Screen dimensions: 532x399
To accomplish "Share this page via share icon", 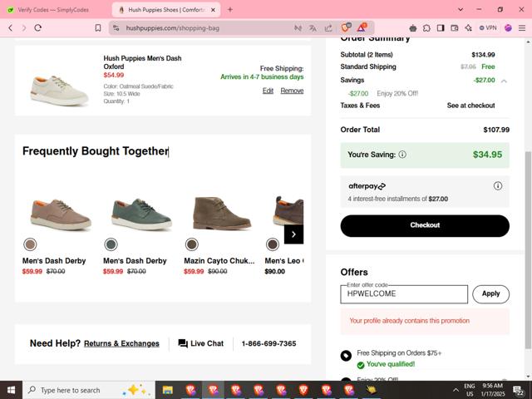I will (328, 28).
